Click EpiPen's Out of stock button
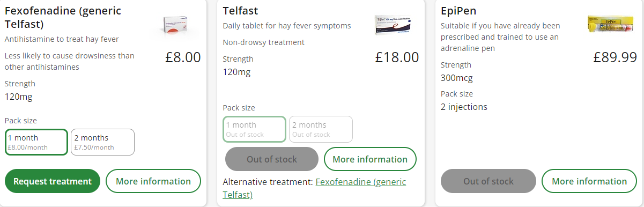The image size is (644, 207). point(488,181)
